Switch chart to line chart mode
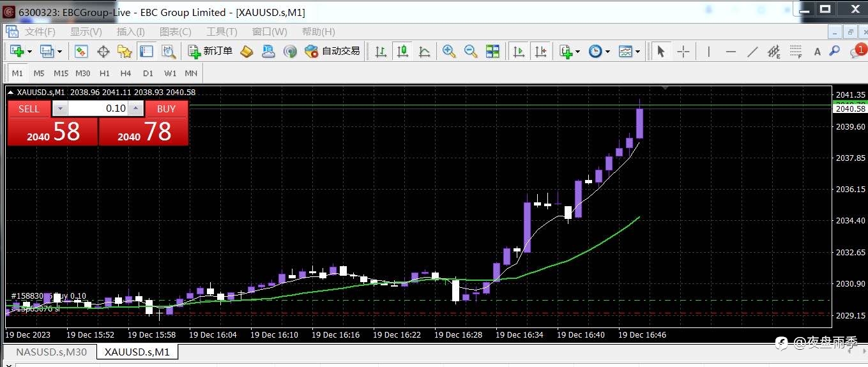Screen dimensions: 868x367 point(424,52)
